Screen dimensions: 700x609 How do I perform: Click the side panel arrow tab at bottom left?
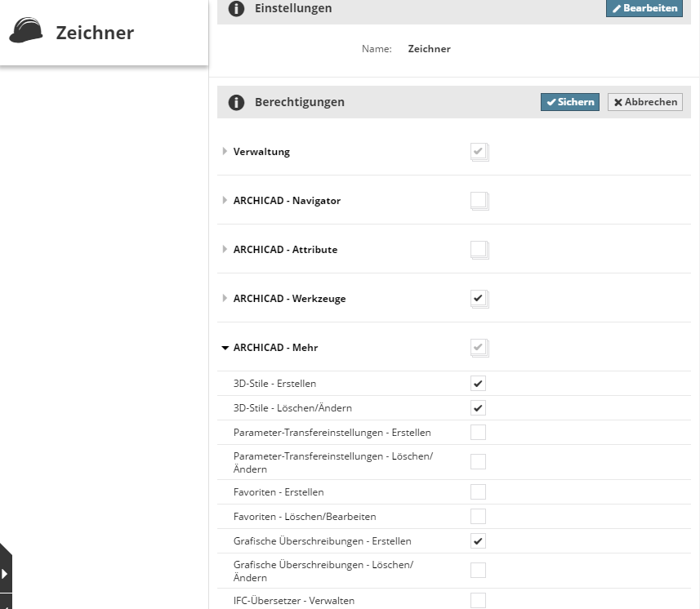click(5, 573)
